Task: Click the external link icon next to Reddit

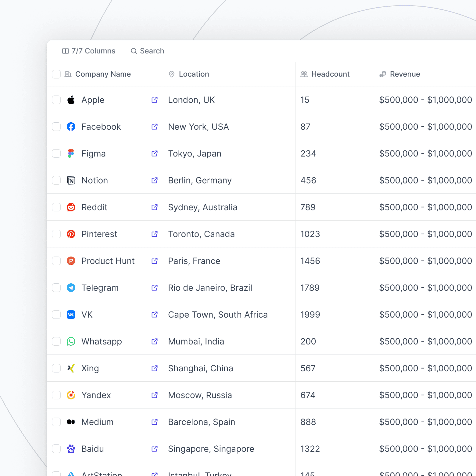Action: pos(155,207)
